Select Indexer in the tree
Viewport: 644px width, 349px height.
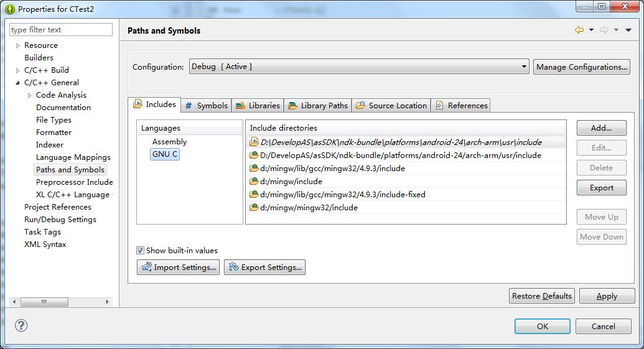point(49,144)
